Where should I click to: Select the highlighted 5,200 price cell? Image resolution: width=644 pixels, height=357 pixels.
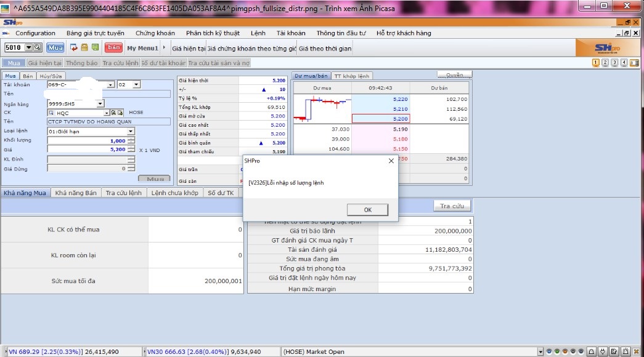[x=381, y=119]
